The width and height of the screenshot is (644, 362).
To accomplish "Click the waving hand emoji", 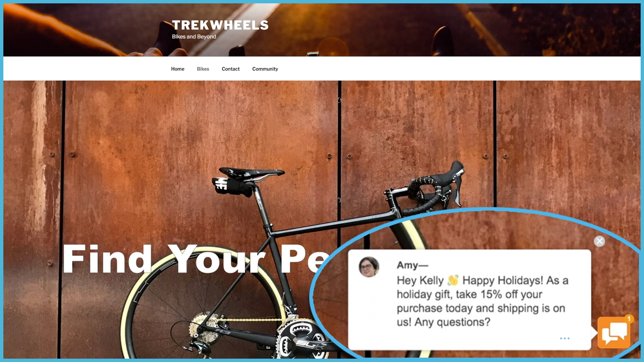I will (453, 280).
